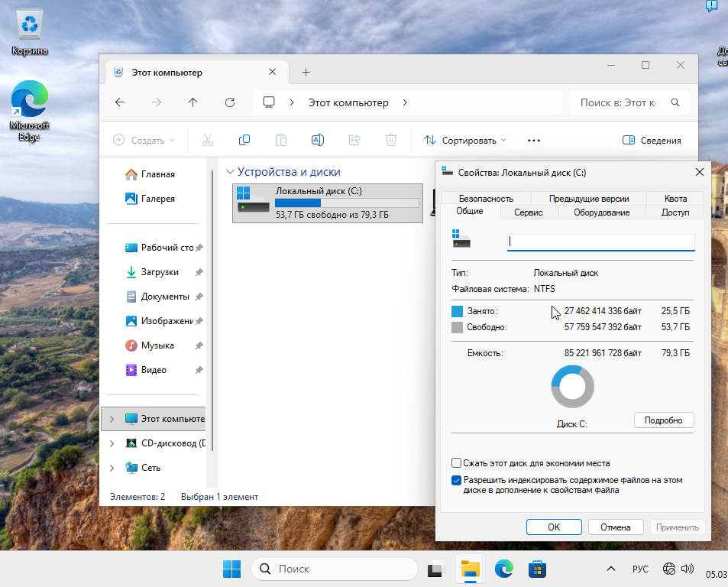
Task: Click the Cut scissors icon
Action: (208, 140)
